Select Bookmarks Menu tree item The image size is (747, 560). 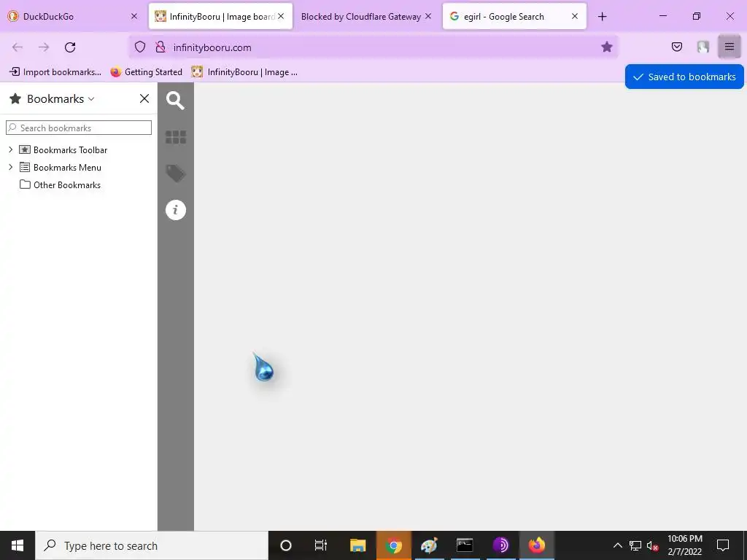click(x=61, y=167)
